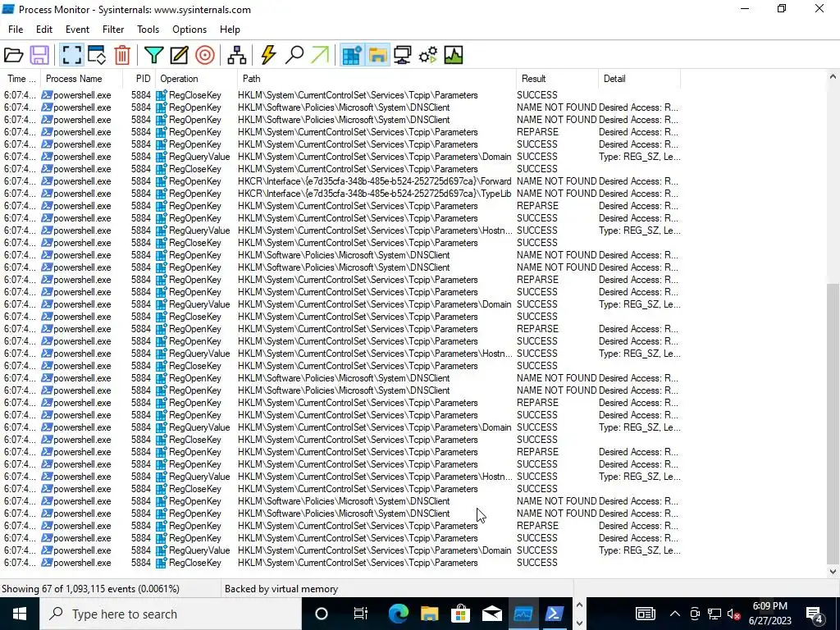Clear the display with trash can icon
Viewport: 840px width, 630px height.
tap(122, 55)
